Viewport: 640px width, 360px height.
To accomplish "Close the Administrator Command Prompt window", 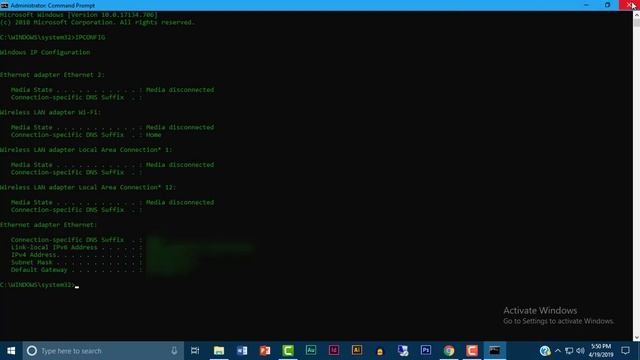I will 629,5.
